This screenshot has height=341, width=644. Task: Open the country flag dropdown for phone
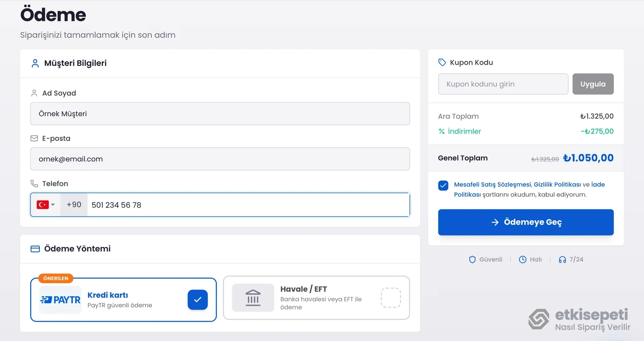point(45,205)
